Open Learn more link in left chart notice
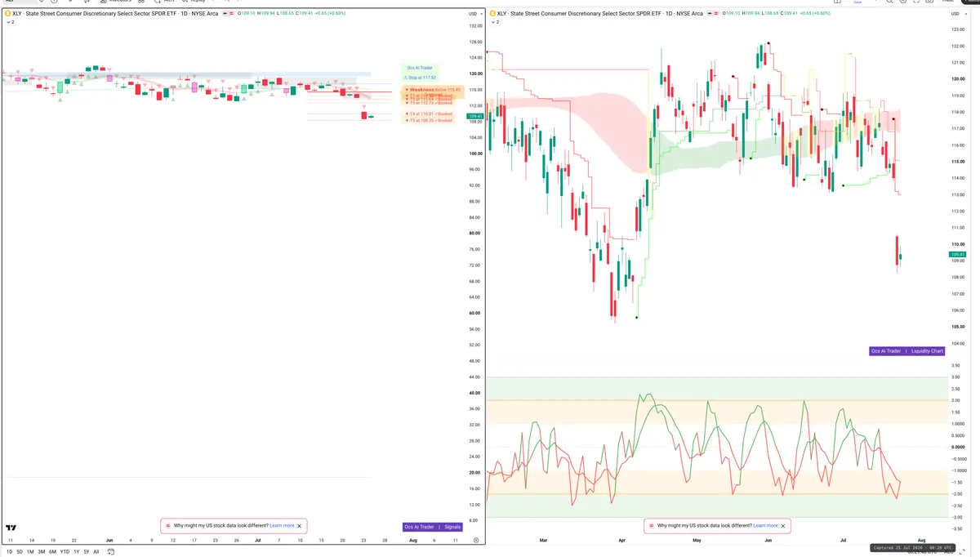The height and width of the screenshot is (557, 980). point(282,526)
